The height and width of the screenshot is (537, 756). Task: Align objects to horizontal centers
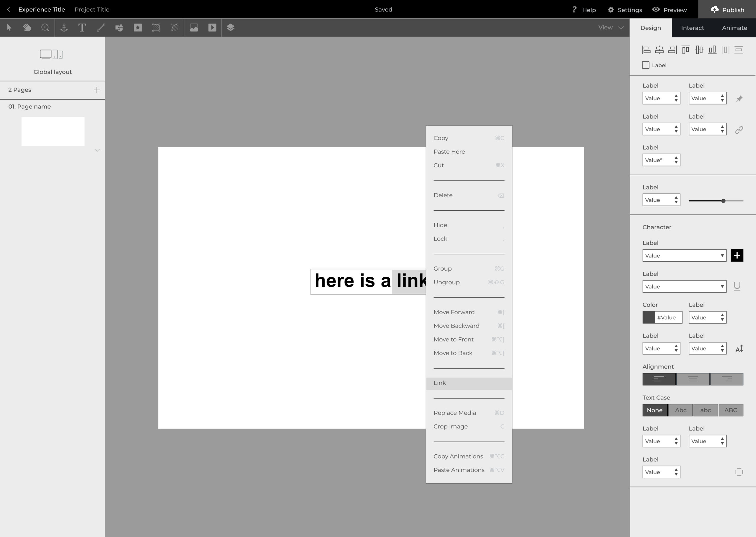[659, 50]
